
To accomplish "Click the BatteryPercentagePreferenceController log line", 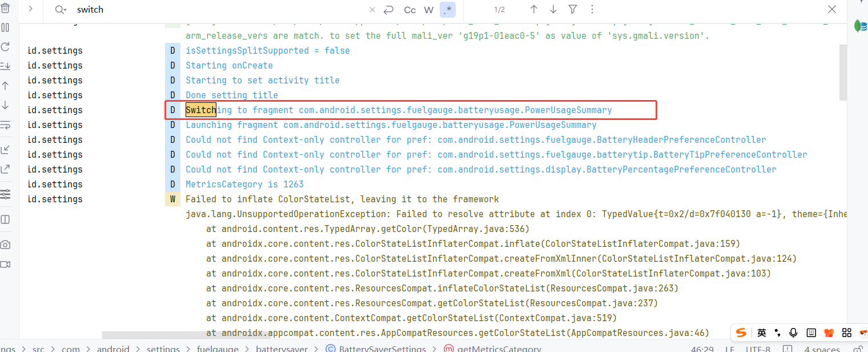I will coord(481,170).
